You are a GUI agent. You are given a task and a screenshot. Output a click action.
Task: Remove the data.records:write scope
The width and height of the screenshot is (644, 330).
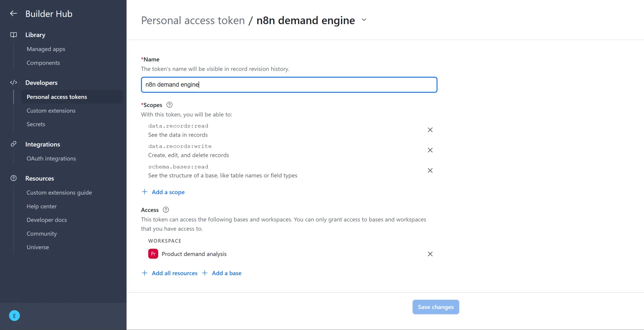click(430, 150)
